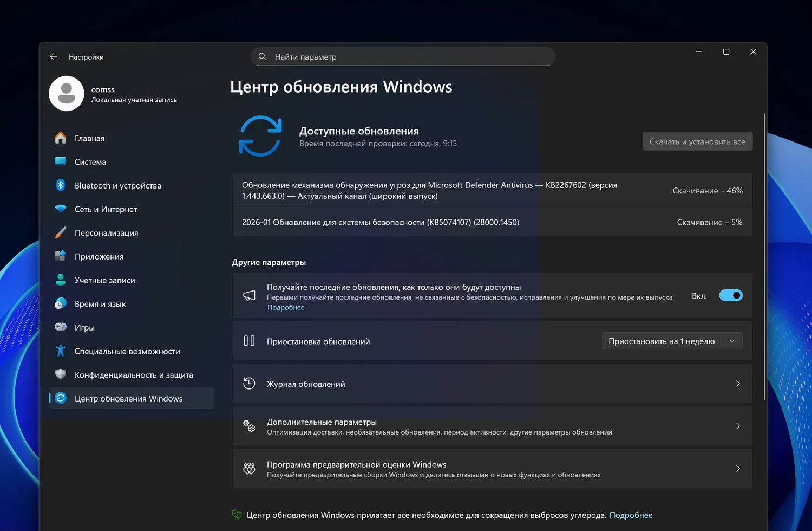Click the megaphone icon for latest updates
This screenshot has width=812, height=531.
coord(249,295)
